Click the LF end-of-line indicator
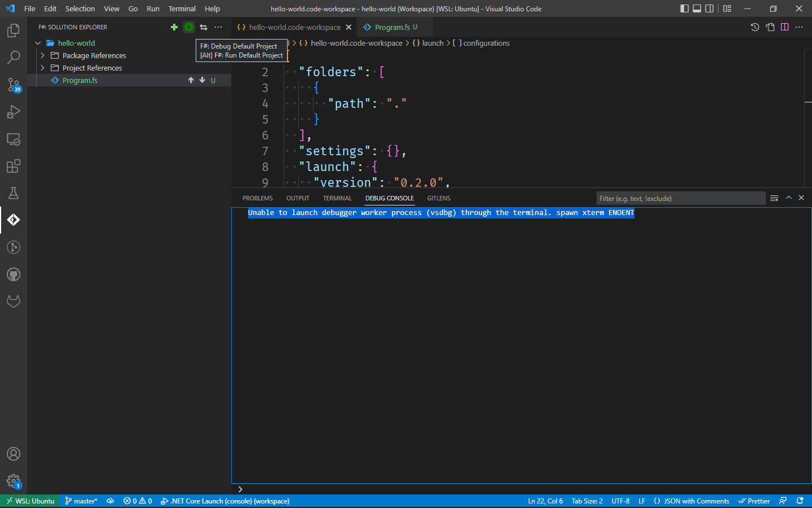The width and height of the screenshot is (812, 508). tap(642, 501)
